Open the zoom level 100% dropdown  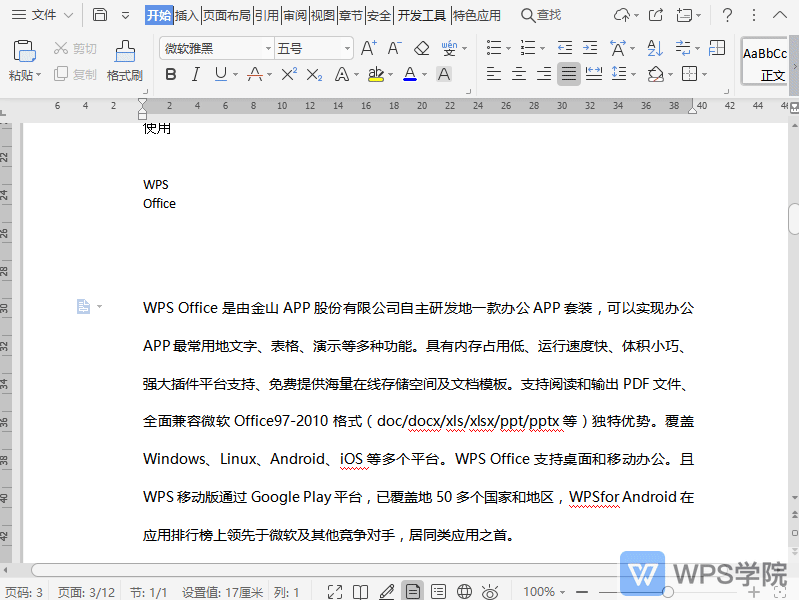tap(563, 592)
